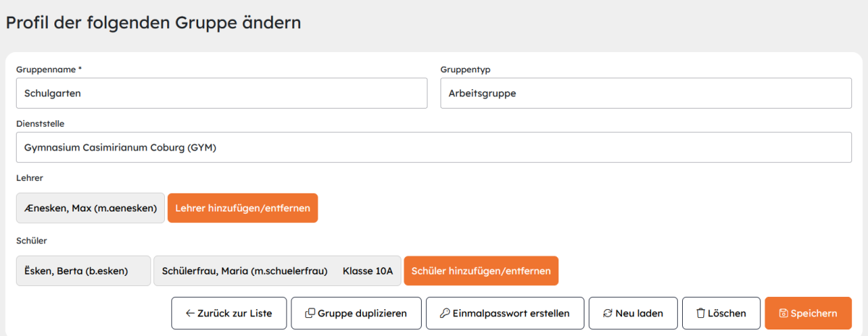The height and width of the screenshot is (336, 868).
Task: Save the group with Speichern button
Action: 808,314
